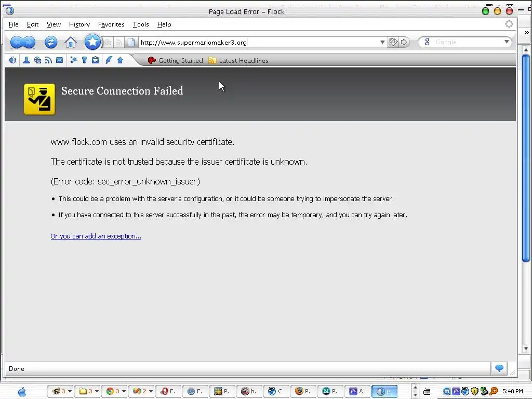The image size is (532, 399).
Task: Click the 'Error code: sec_error_unknown_issuer' text
Action: (x=125, y=181)
